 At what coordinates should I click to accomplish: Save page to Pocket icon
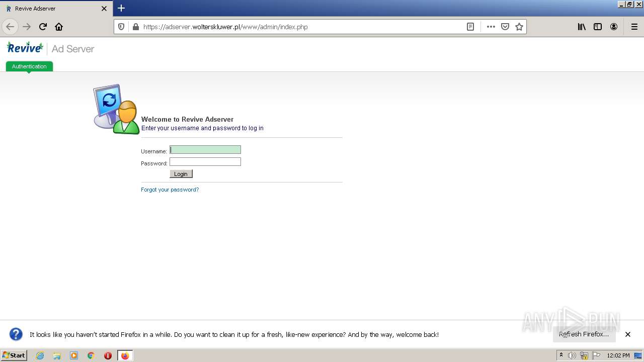pos(505,27)
